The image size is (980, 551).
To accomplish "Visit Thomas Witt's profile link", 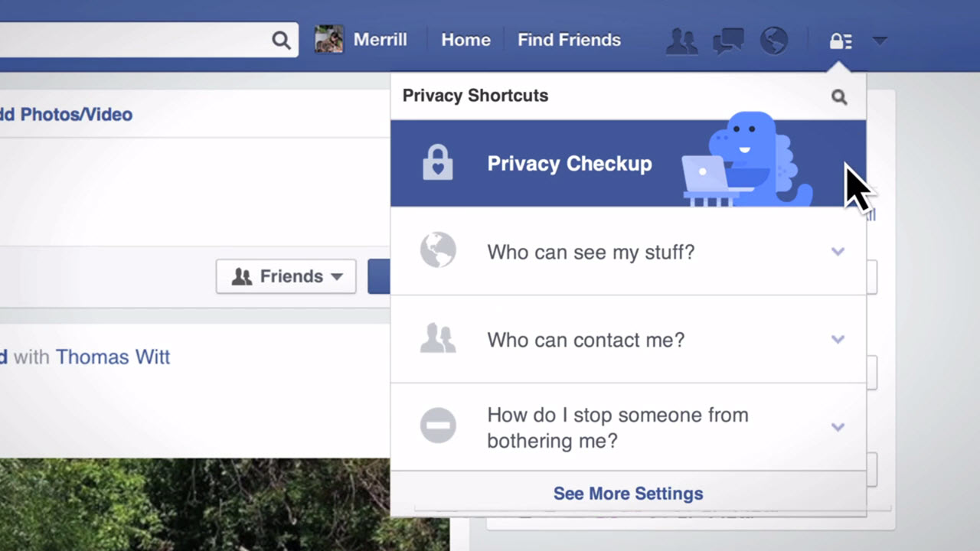I will point(113,357).
